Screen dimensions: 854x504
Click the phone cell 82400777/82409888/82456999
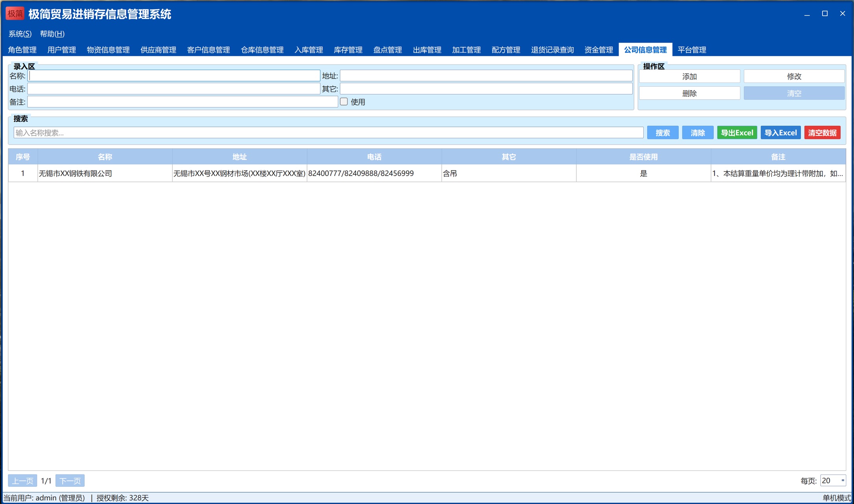[374, 173]
